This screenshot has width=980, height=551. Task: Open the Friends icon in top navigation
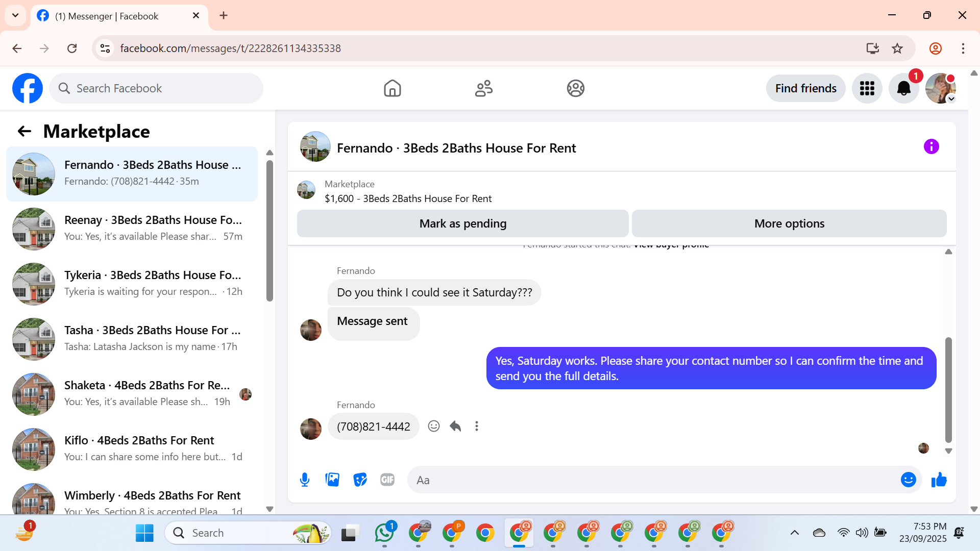click(484, 88)
